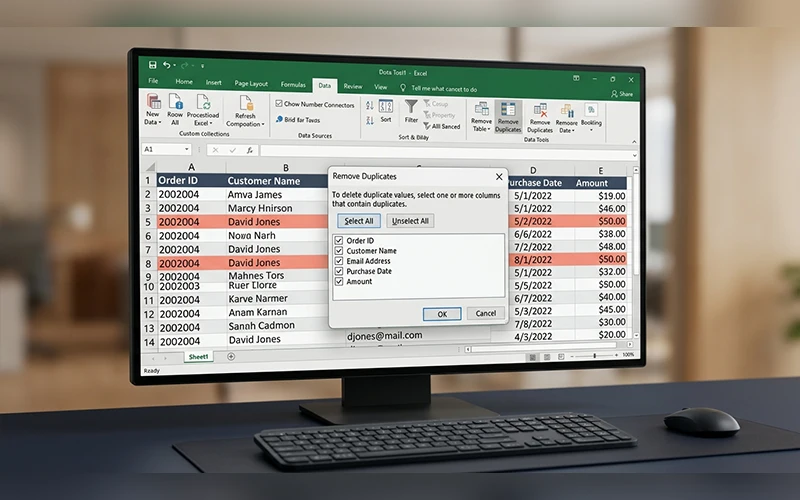Confirm the dialog with OK

(x=442, y=314)
